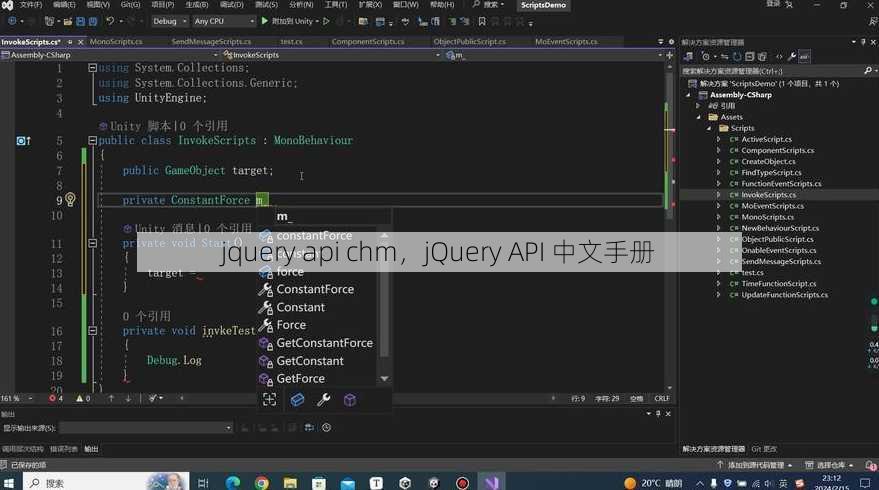Click the Undo arrow in toolbar
Viewport: 879px width, 490px height.
(110, 21)
